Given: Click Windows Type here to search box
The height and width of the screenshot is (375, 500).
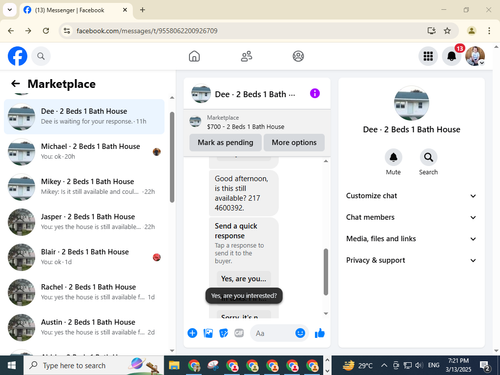Looking at the screenshot, I should pos(93,365).
